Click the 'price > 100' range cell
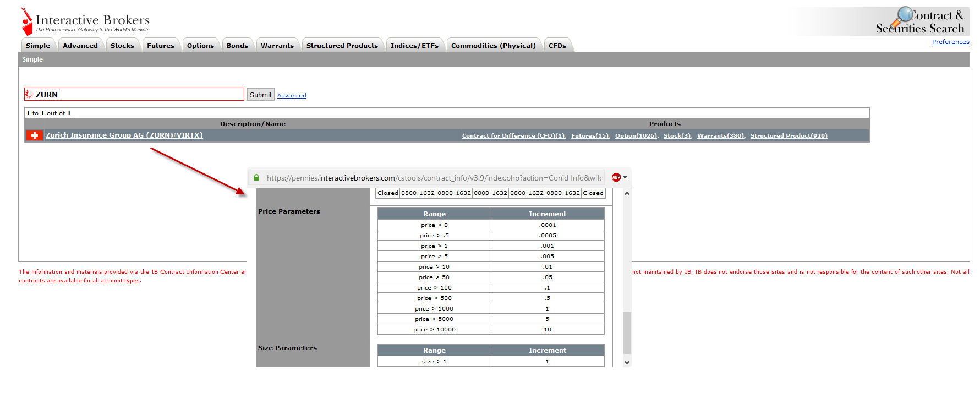 [x=434, y=287]
